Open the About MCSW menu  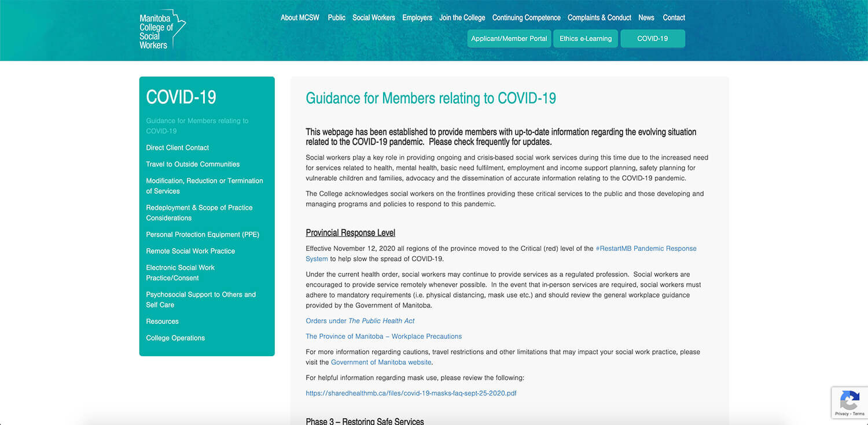pos(300,17)
